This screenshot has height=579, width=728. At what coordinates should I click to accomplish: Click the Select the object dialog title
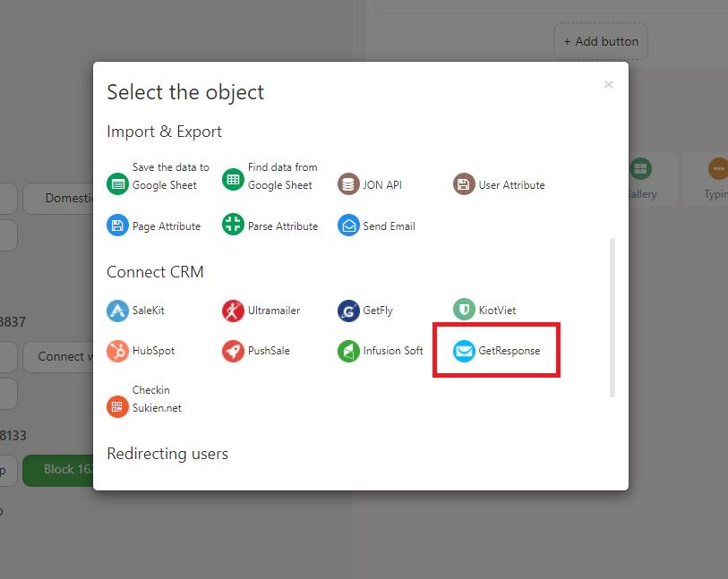[185, 92]
